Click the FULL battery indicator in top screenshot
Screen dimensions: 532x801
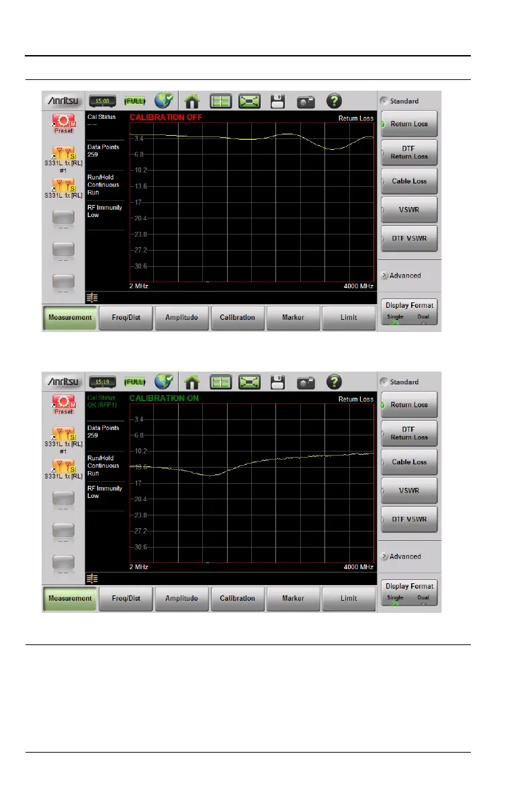(135, 101)
